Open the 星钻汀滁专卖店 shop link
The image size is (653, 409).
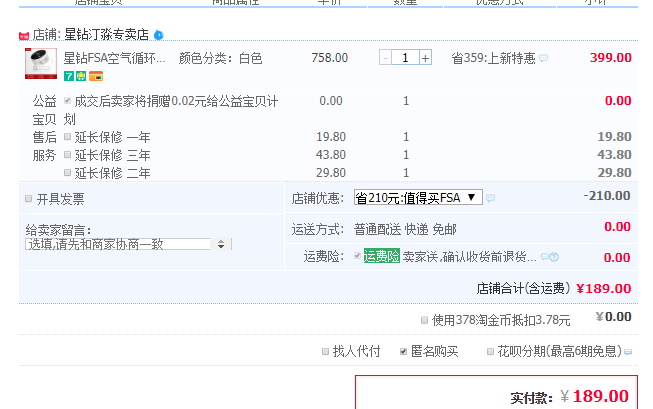[107, 35]
